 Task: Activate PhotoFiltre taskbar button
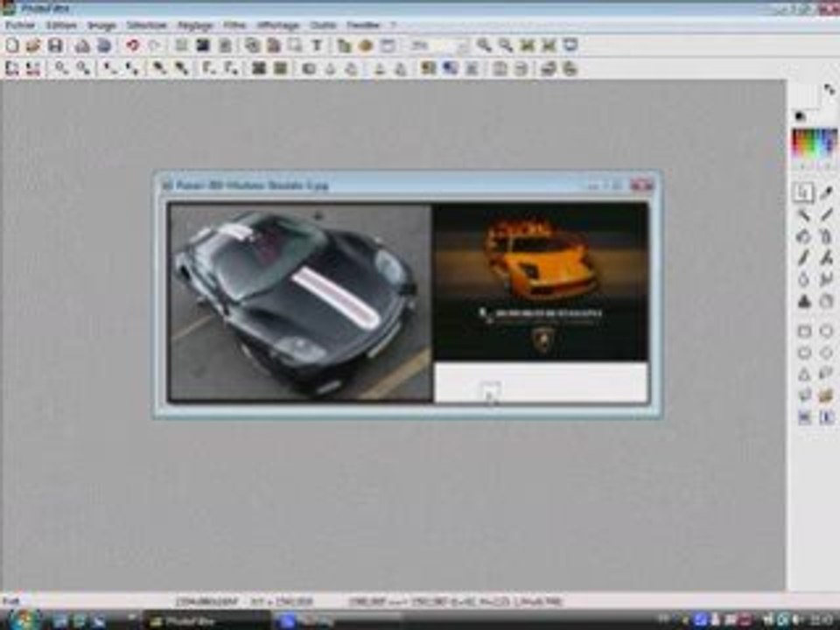206,621
